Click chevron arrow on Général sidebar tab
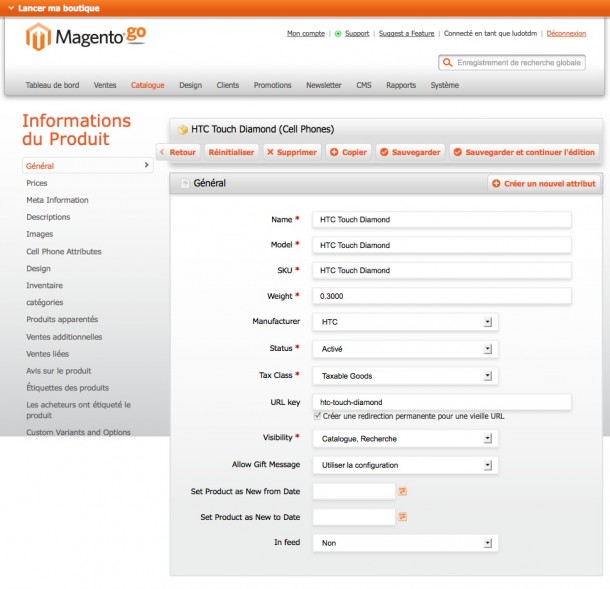Screen dimensions: 610x589 click(x=146, y=165)
